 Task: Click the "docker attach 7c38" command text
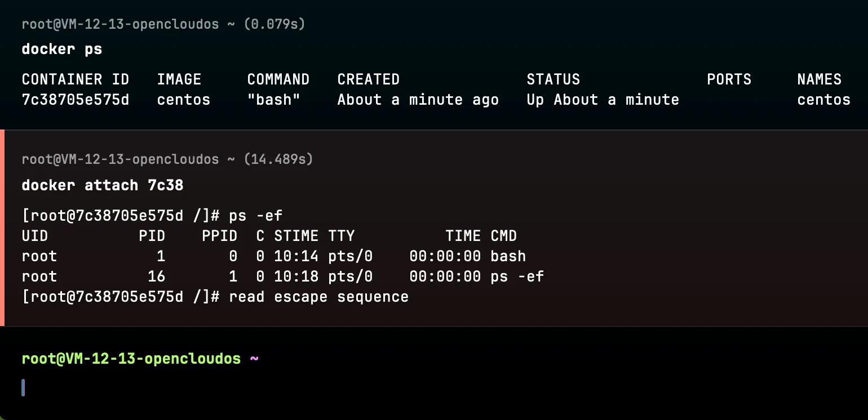coord(103,185)
